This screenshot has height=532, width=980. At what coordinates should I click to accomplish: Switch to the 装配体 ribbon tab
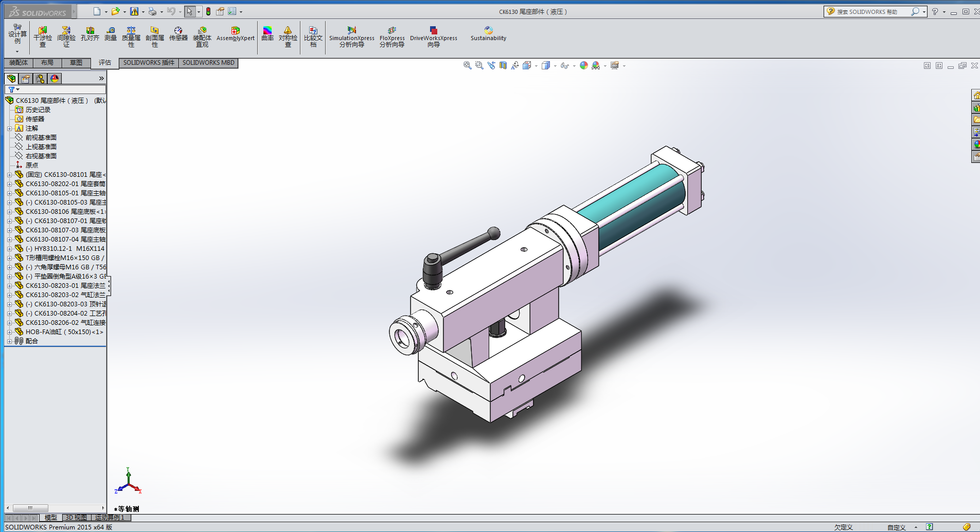click(x=19, y=63)
